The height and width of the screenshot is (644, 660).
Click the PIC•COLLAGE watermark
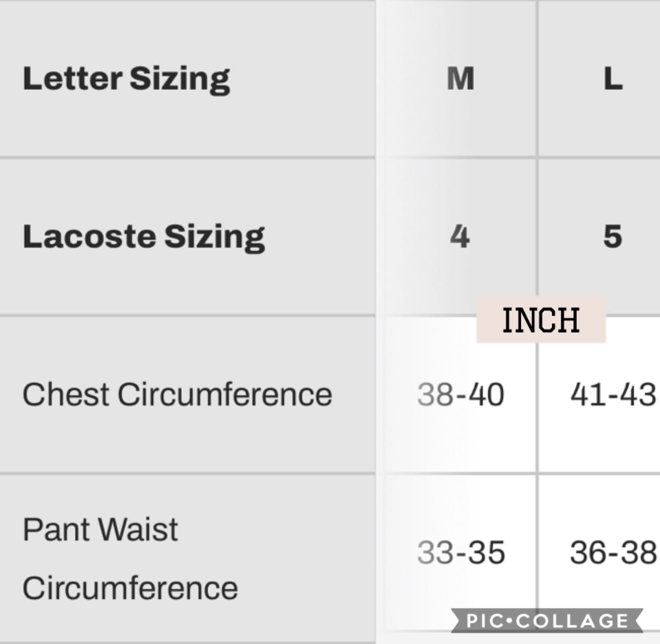[x=547, y=621]
